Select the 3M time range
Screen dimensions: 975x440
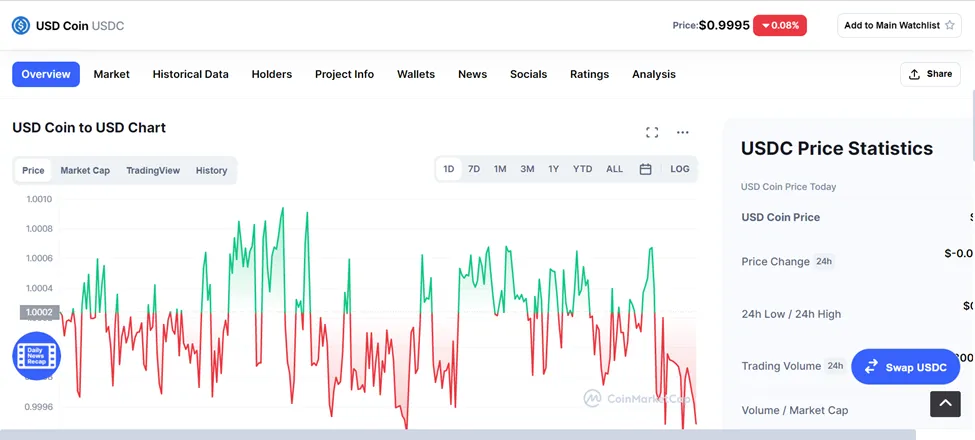click(x=527, y=169)
